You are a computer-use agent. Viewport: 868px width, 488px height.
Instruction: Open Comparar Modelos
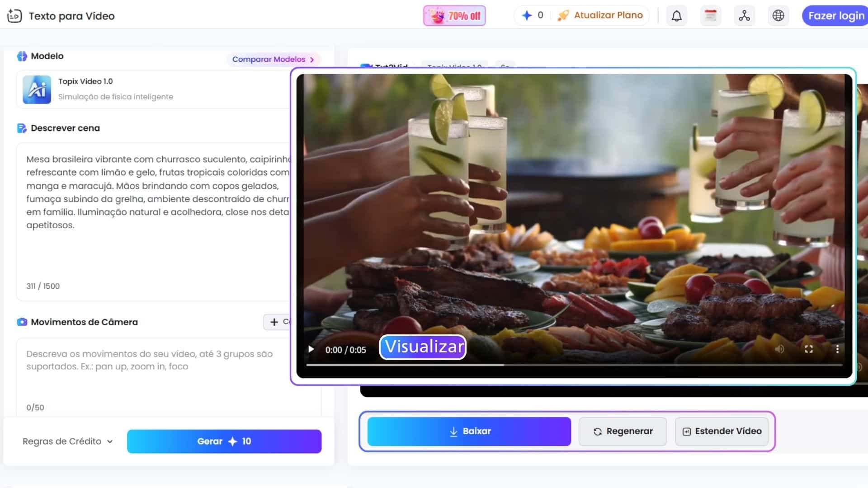pos(273,59)
